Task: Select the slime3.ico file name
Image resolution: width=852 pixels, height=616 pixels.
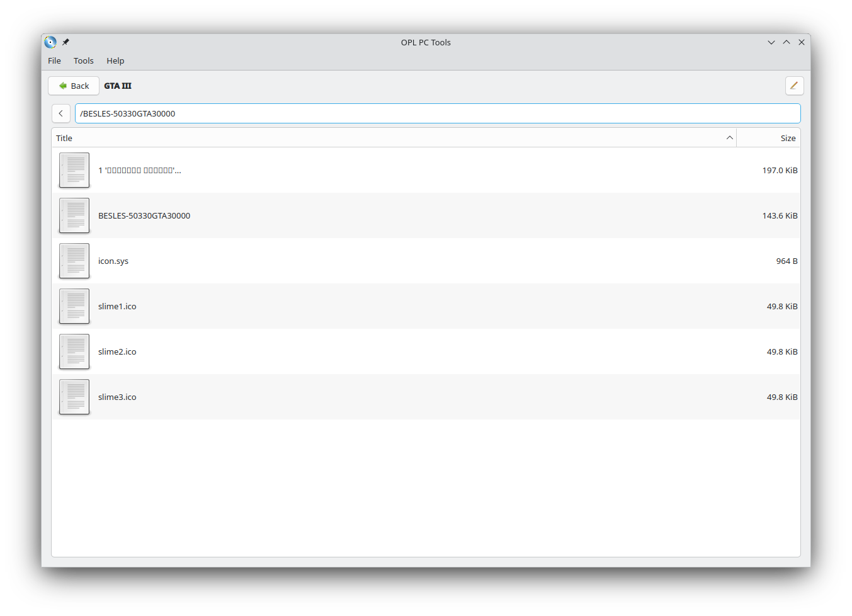Action: coord(117,397)
